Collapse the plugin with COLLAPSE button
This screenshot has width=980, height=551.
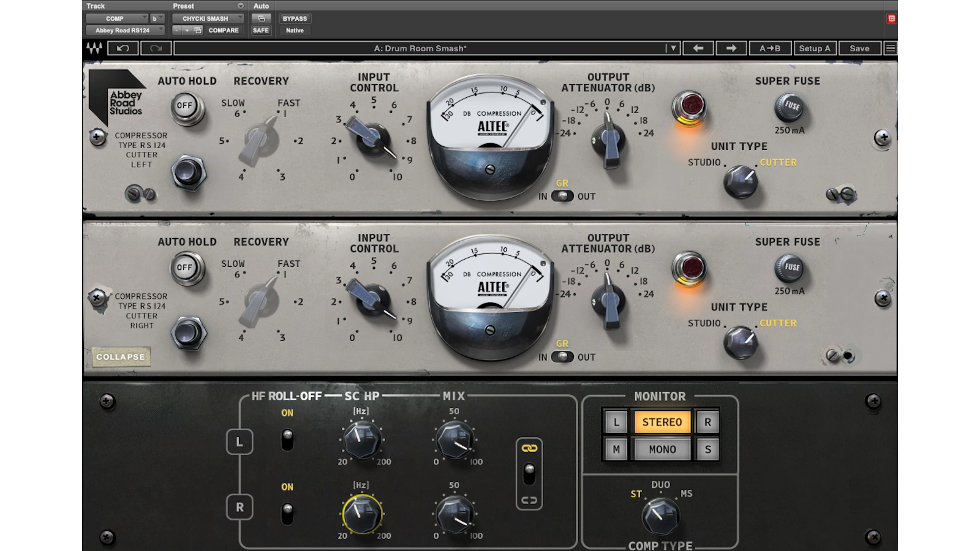(121, 357)
